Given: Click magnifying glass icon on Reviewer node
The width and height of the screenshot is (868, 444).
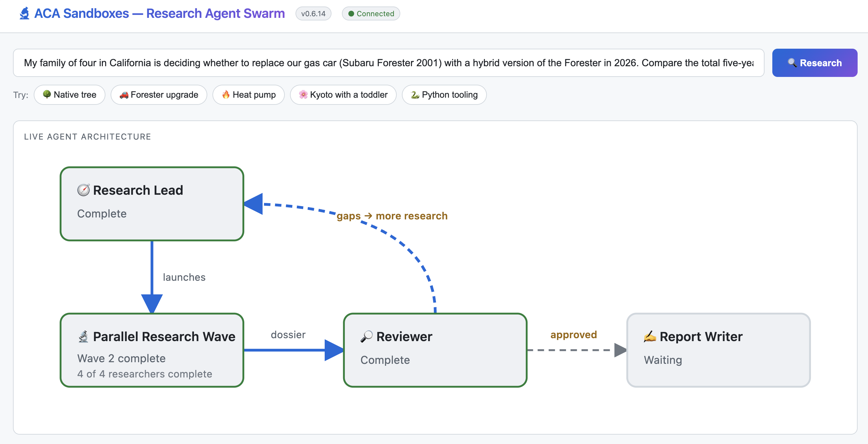Looking at the screenshot, I should [366, 337].
